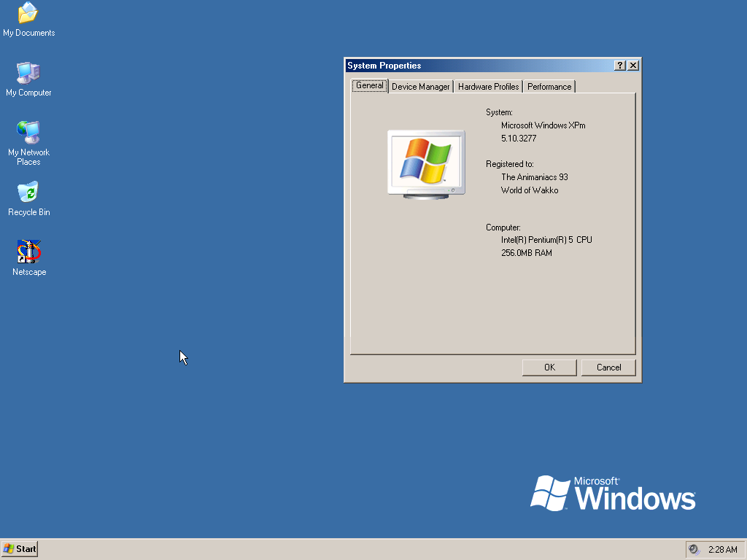Click the Cancel button

[x=609, y=367]
